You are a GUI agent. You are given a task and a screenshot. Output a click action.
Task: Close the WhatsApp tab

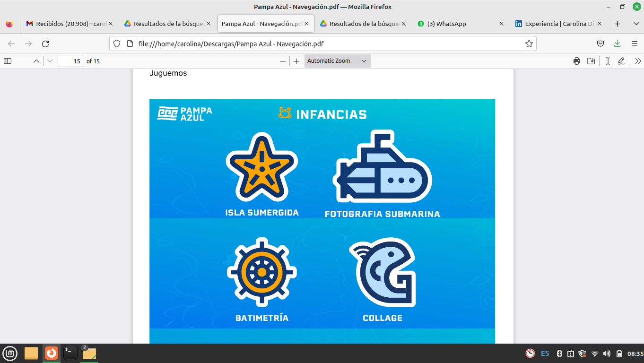tap(502, 24)
